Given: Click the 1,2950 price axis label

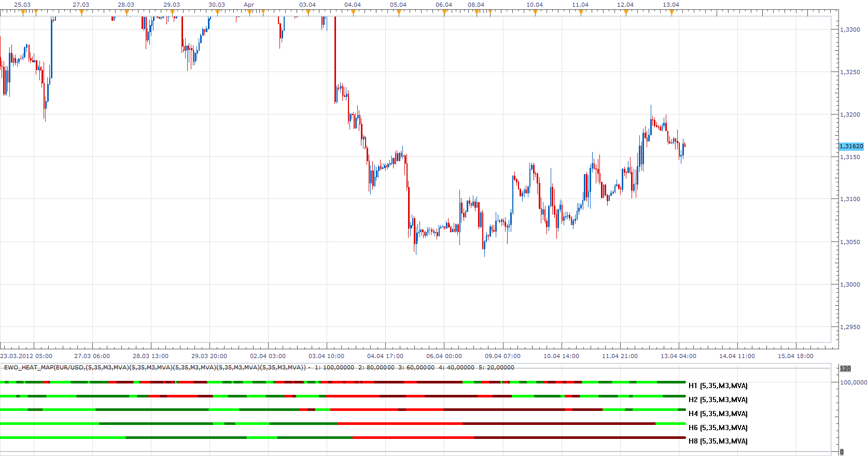Looking at the screenshot, I should (x=850, y=327).
